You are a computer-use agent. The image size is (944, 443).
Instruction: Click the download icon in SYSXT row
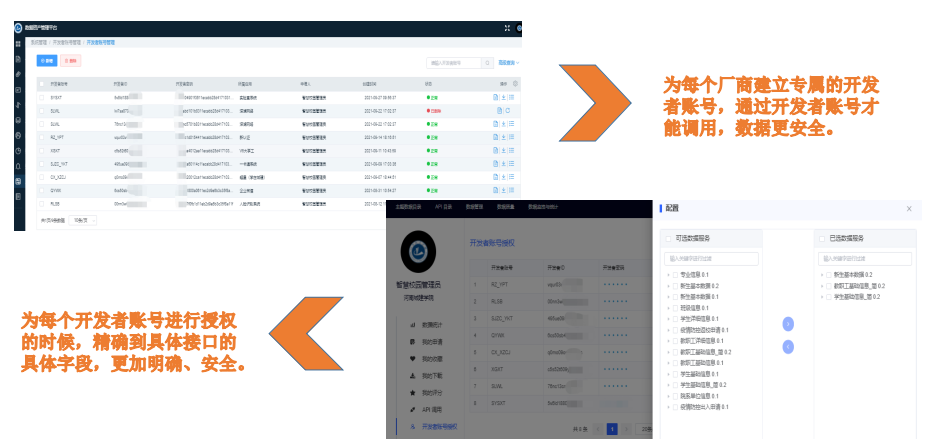click(504, 97)
